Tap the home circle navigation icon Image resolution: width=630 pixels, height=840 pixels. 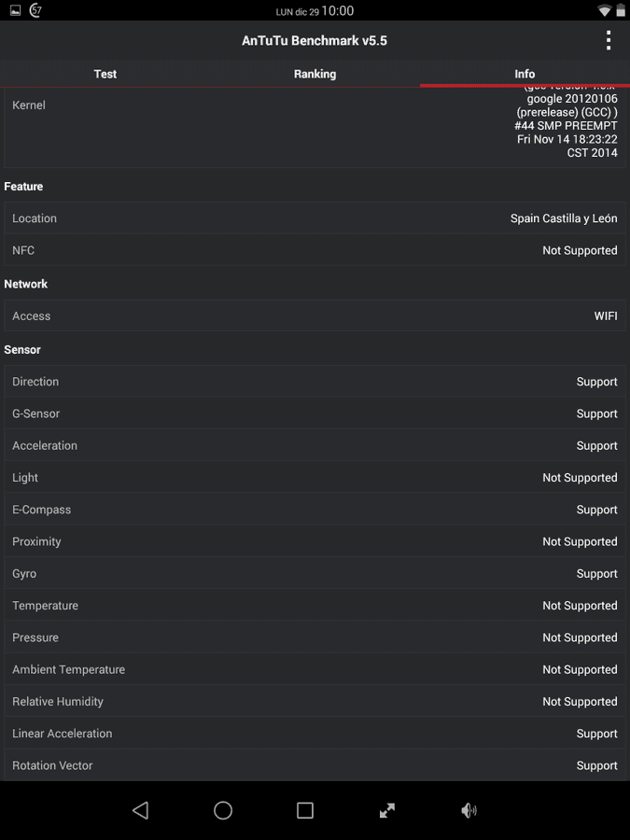point(223,810)
